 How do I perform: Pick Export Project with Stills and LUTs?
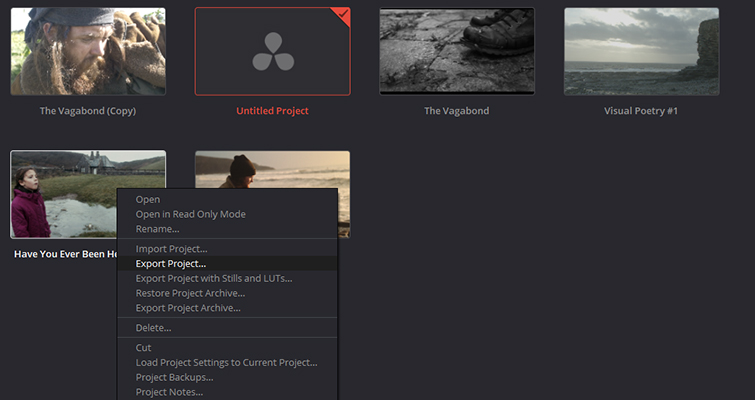point(213,278)
